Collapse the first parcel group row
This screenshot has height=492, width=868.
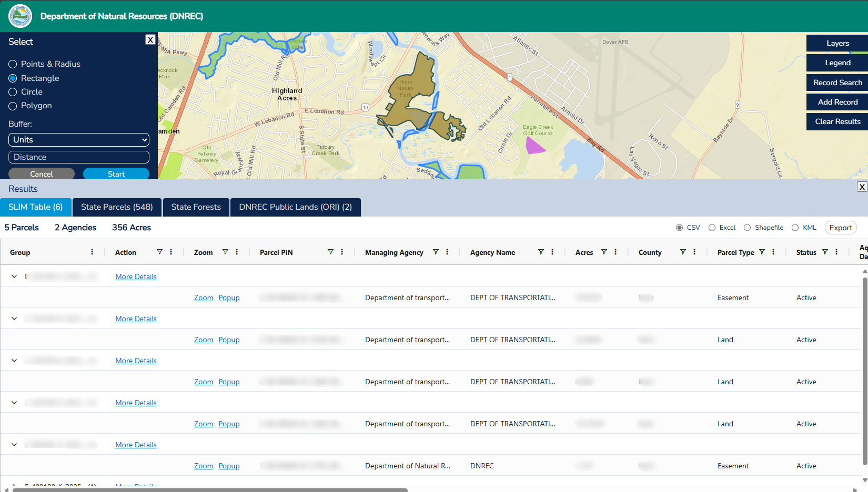click(x=14, y=276)
